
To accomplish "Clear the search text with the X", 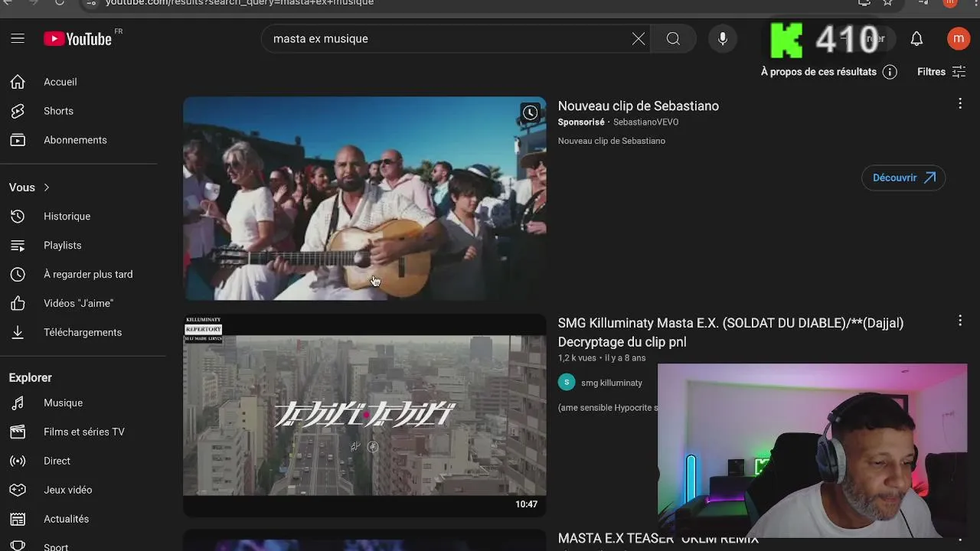I will [639, 39].
